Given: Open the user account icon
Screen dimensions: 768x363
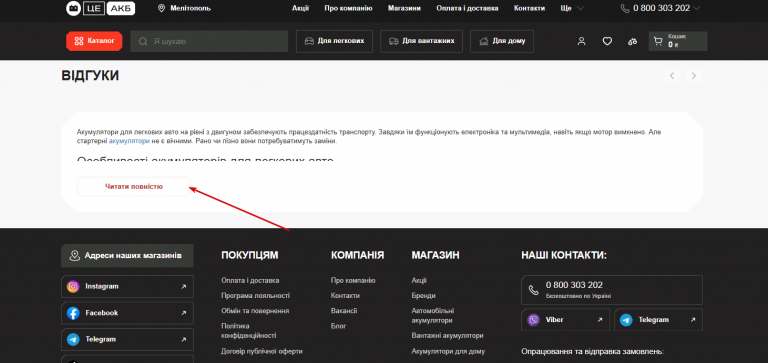Looking at the screenshot, I should click(x=581, y=42).
